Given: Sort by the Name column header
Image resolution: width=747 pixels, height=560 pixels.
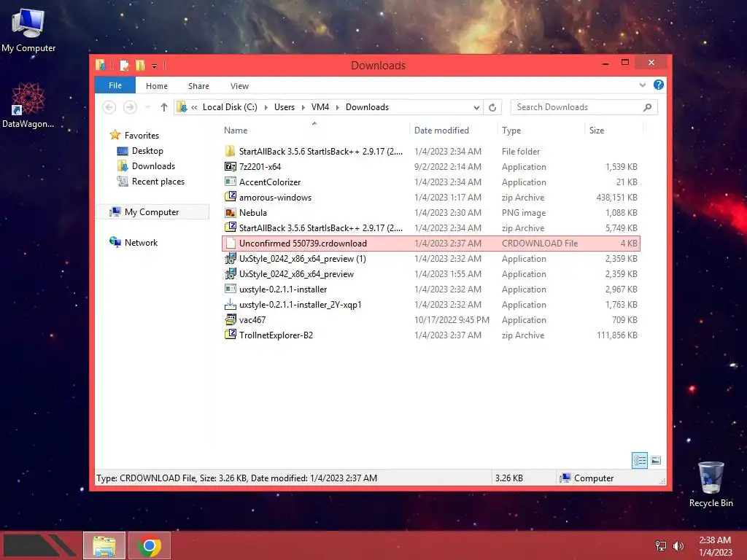Looking at the screenshot, I should coord(236,131).
